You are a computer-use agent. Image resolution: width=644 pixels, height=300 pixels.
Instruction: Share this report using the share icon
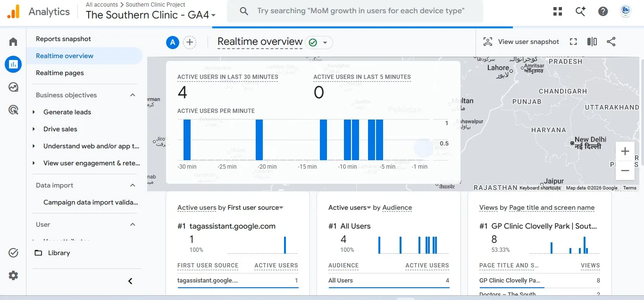coord(611,42)
